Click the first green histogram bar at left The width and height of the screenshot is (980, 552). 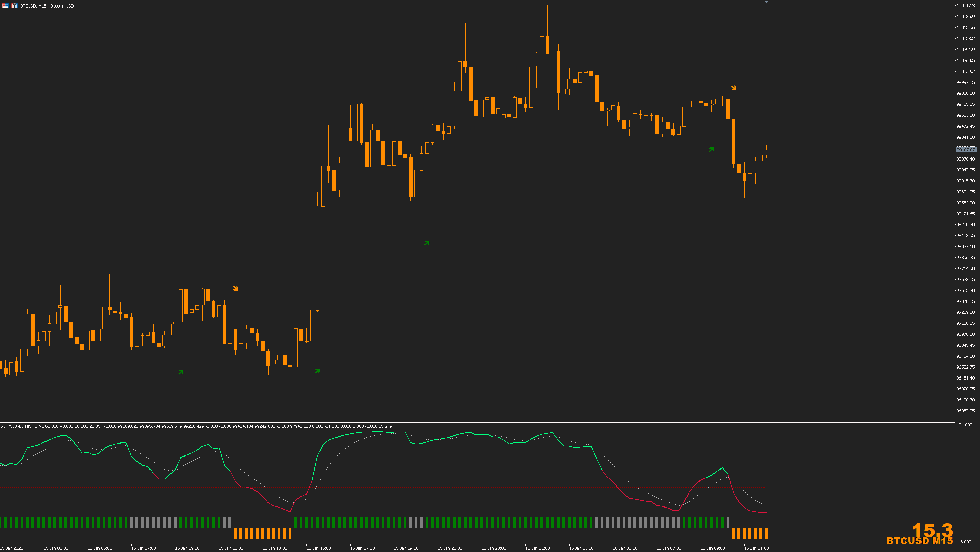pyautogui.click(x=5, y=522)
